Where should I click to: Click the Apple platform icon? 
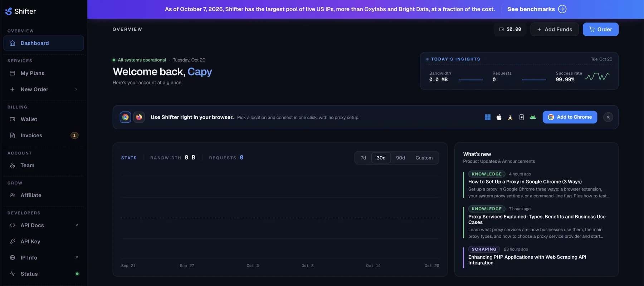coord(499,117)
